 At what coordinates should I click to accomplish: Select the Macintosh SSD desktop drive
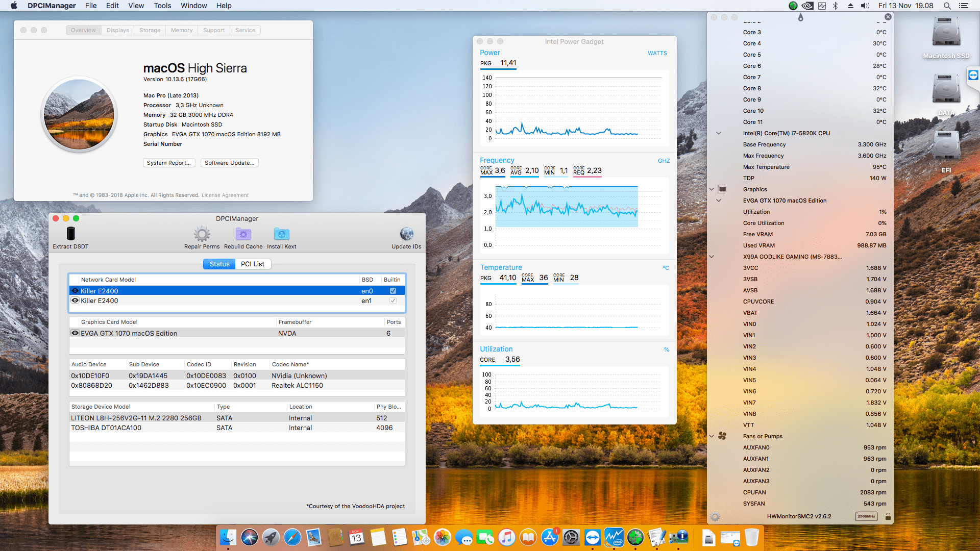946,38
